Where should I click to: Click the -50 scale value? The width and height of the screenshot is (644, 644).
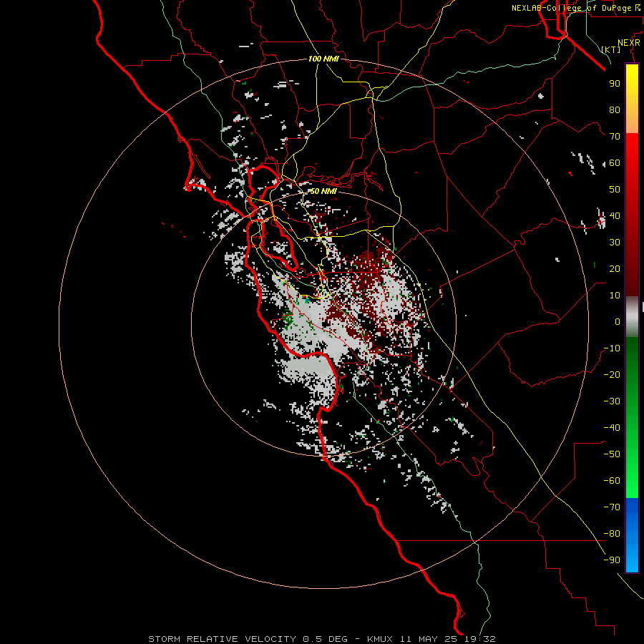pos(612,454)
